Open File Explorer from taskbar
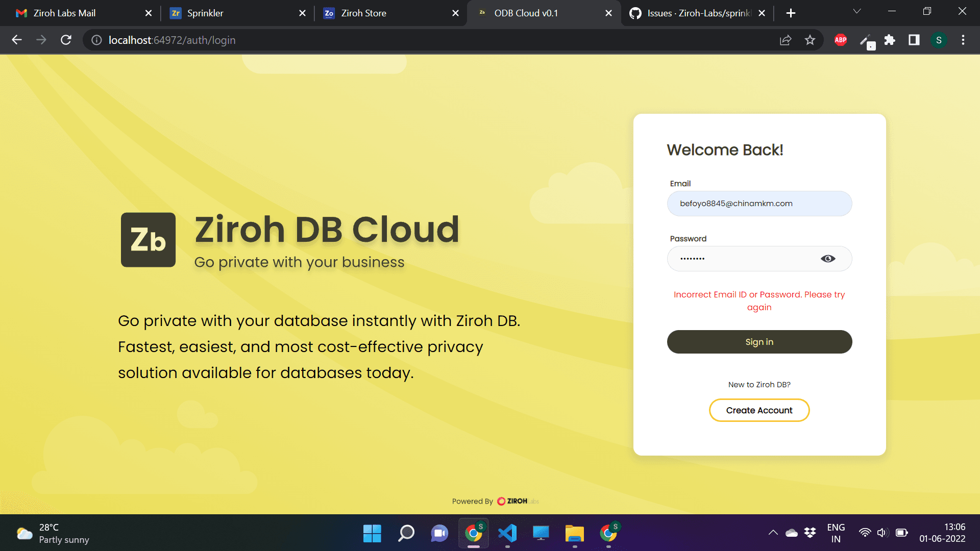This screenshot has width=980, height=551. tap(575, 534)
